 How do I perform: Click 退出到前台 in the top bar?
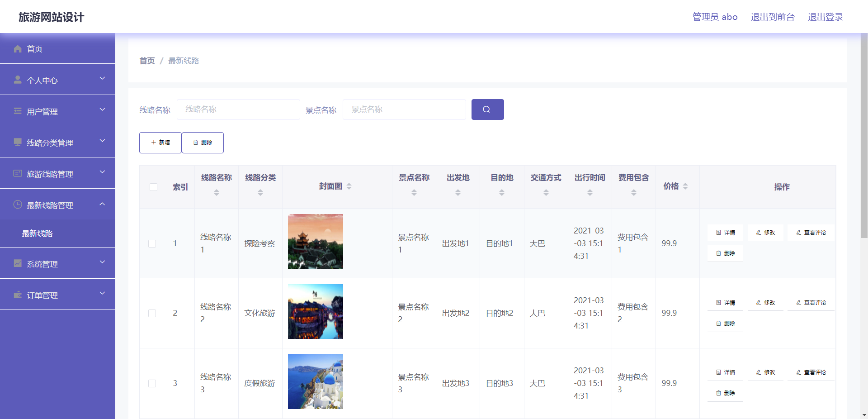click(772, 17)
